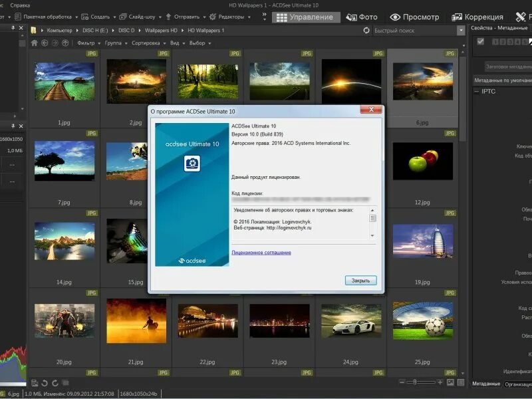Select the 21.jpg orange sunset thumbnail

136,321
